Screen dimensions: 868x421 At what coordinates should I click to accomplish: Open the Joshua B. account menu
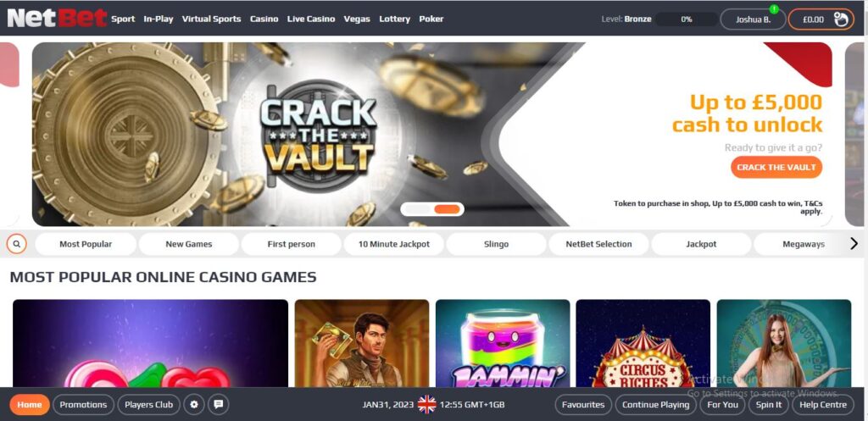tap(753, 19)
